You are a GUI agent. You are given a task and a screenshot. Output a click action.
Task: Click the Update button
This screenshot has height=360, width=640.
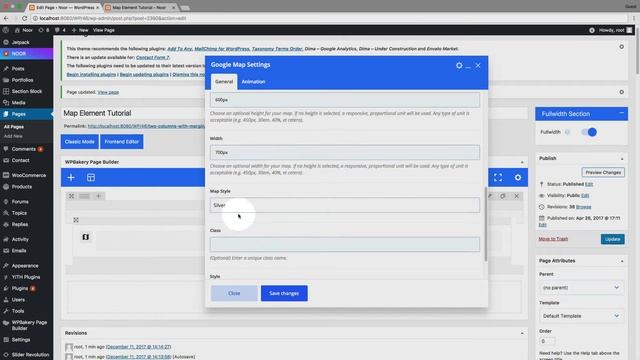612,239
